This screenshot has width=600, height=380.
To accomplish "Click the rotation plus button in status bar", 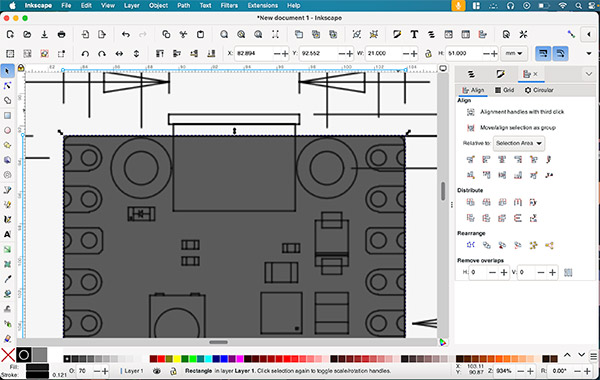I will tap(587, 371).
